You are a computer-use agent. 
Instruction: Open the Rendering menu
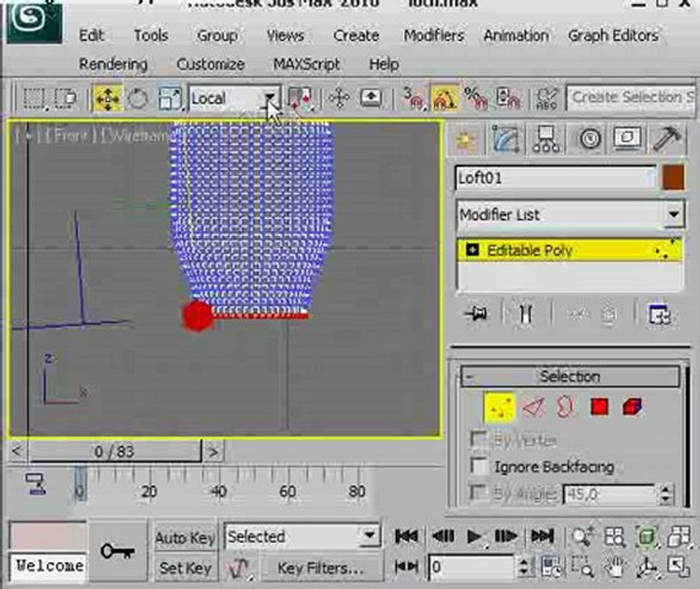click(x=113, y=65)
